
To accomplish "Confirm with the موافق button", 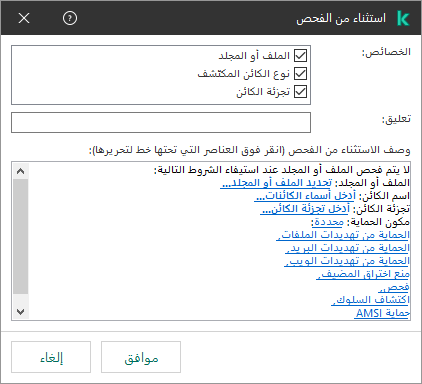I will [x=141, y=357].
